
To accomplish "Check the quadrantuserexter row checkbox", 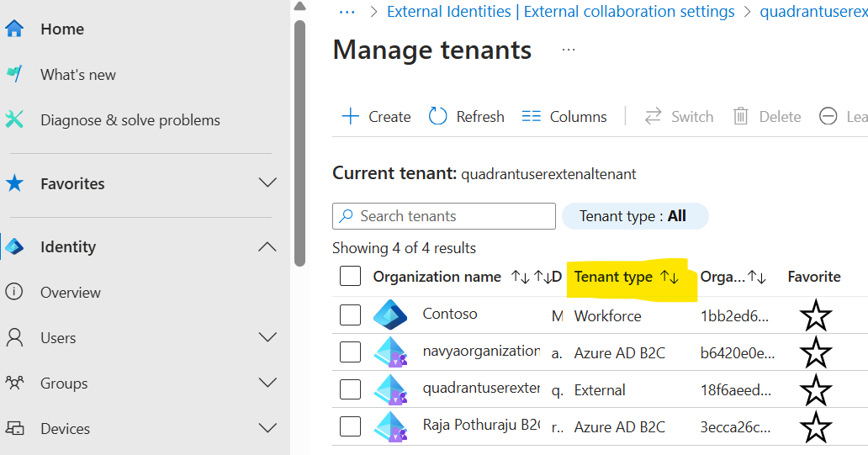I will point(350,389).
